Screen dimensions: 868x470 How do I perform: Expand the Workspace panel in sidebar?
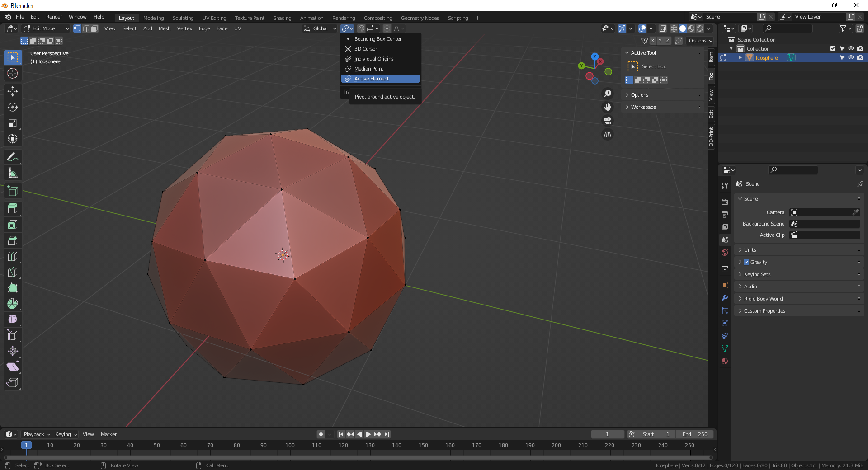(663, 107)
